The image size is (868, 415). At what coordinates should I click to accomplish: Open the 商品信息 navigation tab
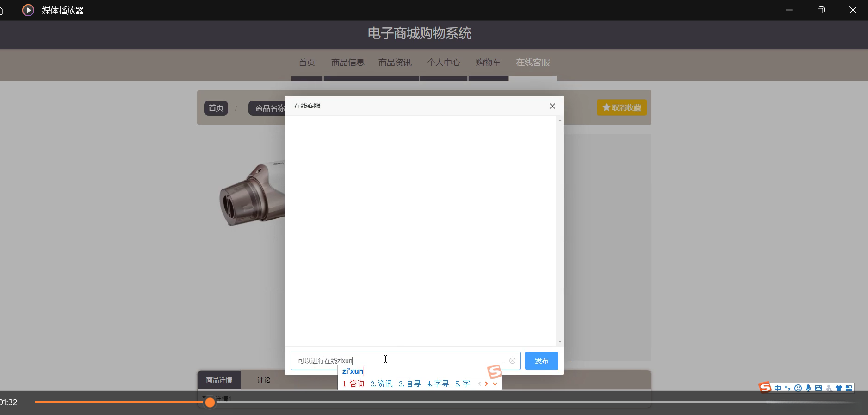[347, 63]
